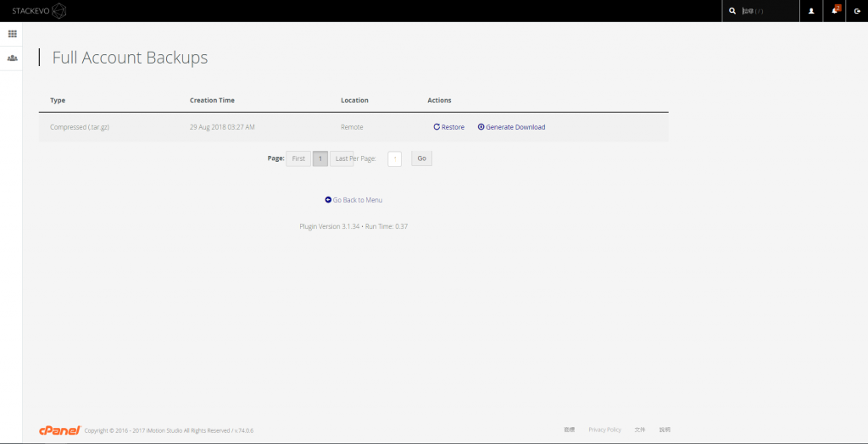The image size is (868, 444).
Task: Click the Per Page input box
Action: click(x=394, y=158)
